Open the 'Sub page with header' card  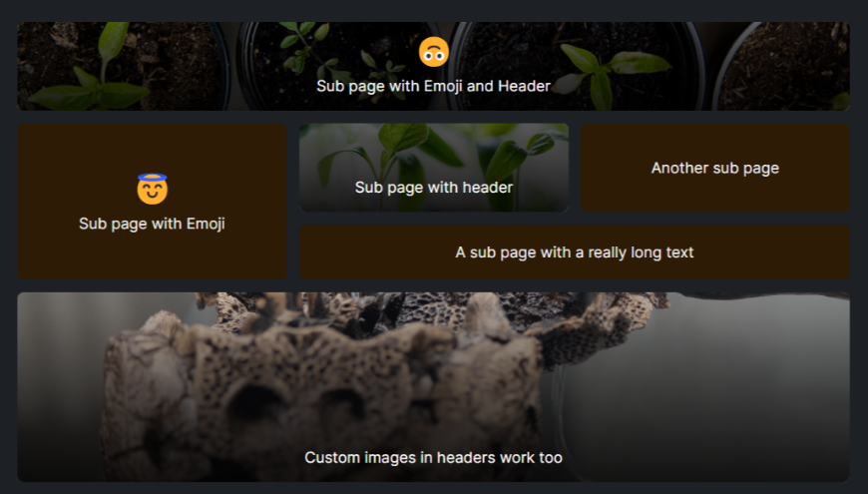point(433,168)
